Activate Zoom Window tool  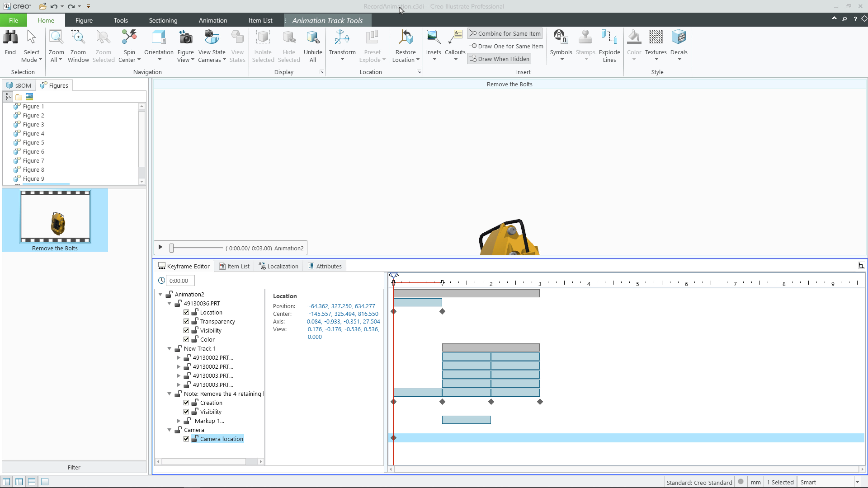[x=78, y=46]
